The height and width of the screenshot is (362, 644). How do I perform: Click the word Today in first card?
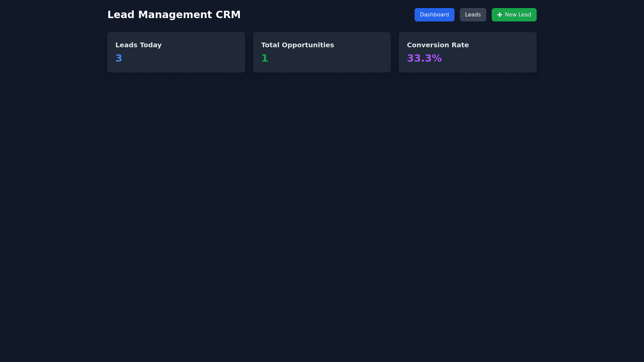(151, 45)
